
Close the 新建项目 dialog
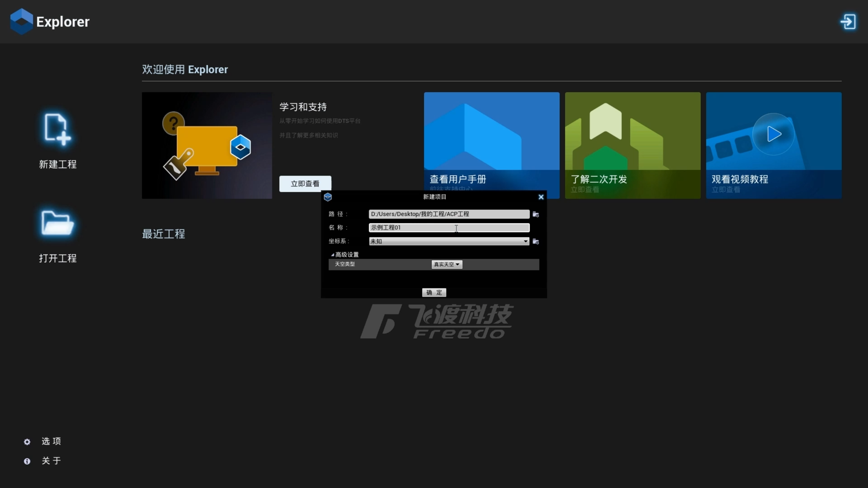point(541,197)
